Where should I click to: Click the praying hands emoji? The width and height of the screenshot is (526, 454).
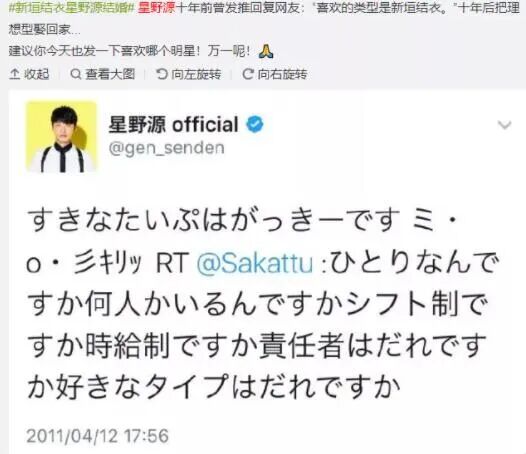266,51
